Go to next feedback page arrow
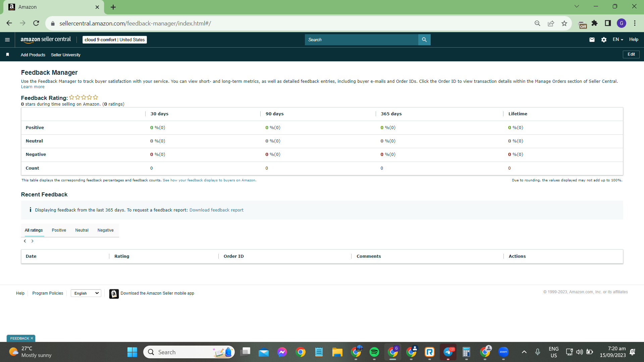 click(33, 241)
